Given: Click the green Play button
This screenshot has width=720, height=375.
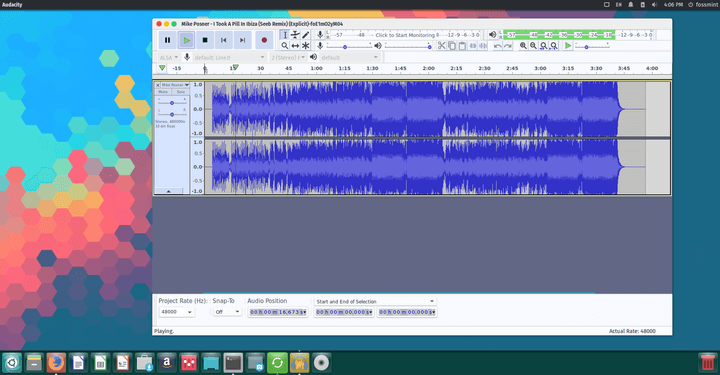Looking at the screenshot, I should 186,40.
